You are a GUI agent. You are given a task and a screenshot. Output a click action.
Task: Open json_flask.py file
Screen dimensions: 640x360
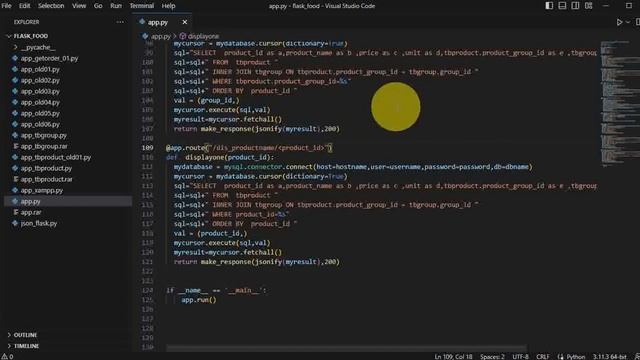pos(39,223)
